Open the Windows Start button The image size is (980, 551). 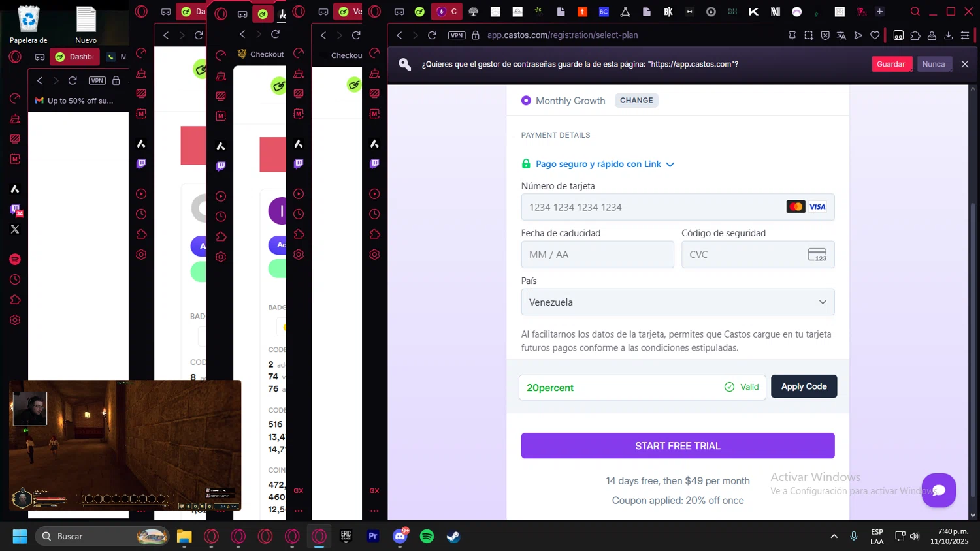pyautogui.click(x=20, y=536)
